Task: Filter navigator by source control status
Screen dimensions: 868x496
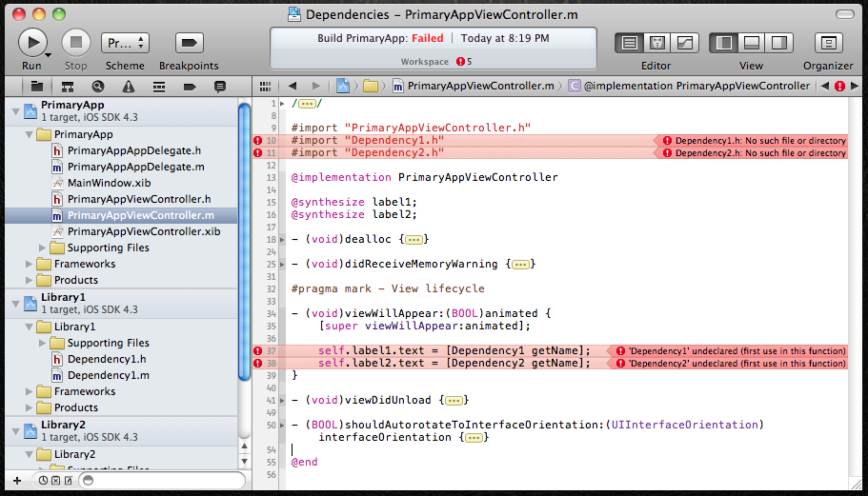Action: (56, 481)
